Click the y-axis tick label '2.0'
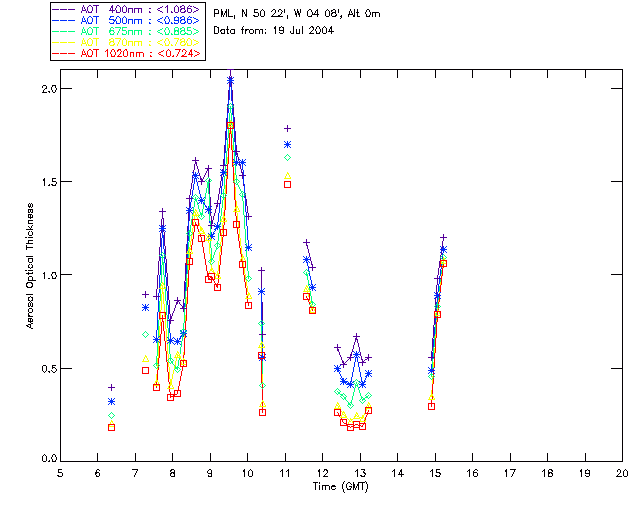The image size is (640, 512). tap(49, 89)
